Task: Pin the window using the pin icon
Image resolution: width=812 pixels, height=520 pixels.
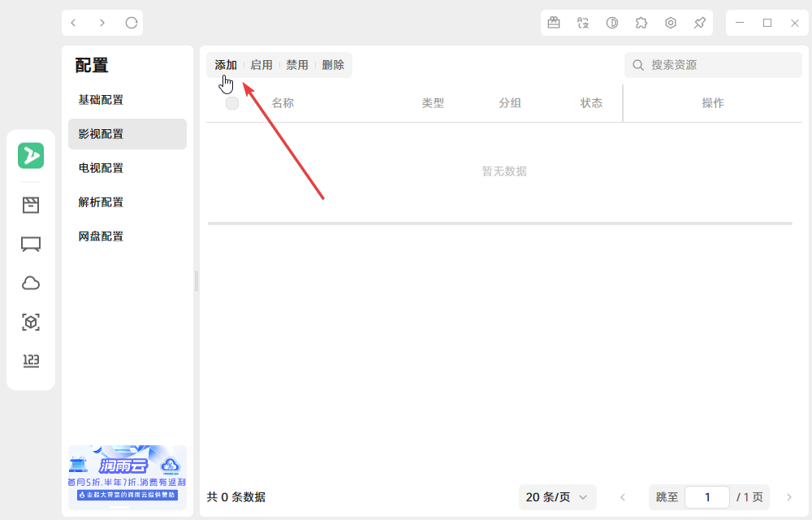Action: (700, 23)
